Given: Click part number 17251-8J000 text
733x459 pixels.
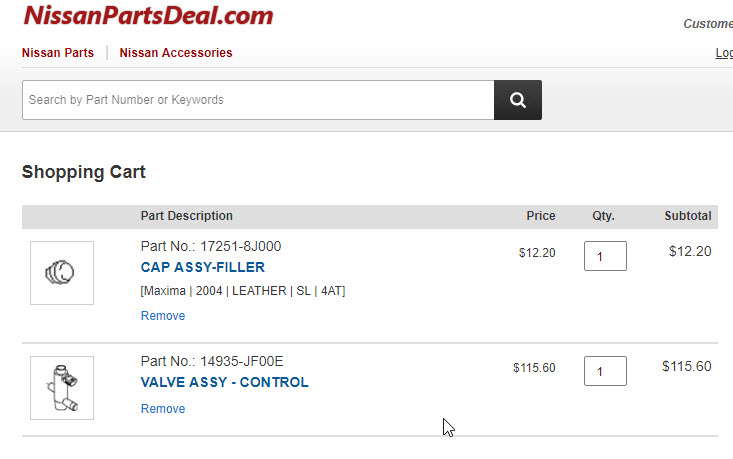Looking at the screenshot, I should [x=211, y=246].
